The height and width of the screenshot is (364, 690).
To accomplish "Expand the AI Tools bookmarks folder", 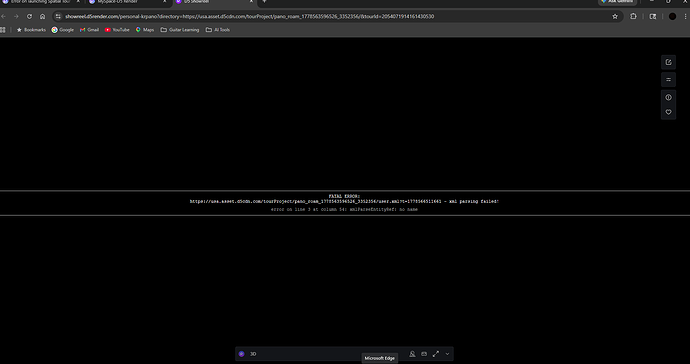I will (x=218, y=30).
